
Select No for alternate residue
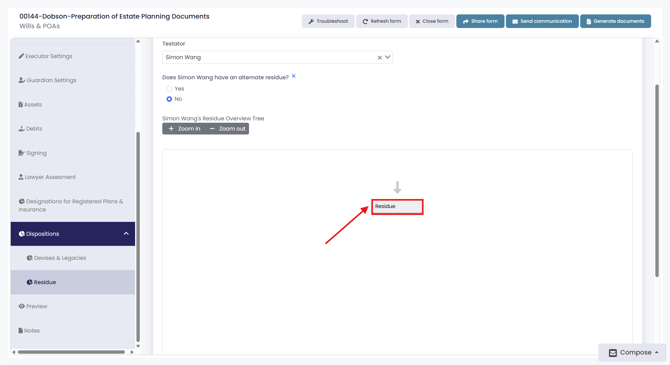tap(169, 99)
